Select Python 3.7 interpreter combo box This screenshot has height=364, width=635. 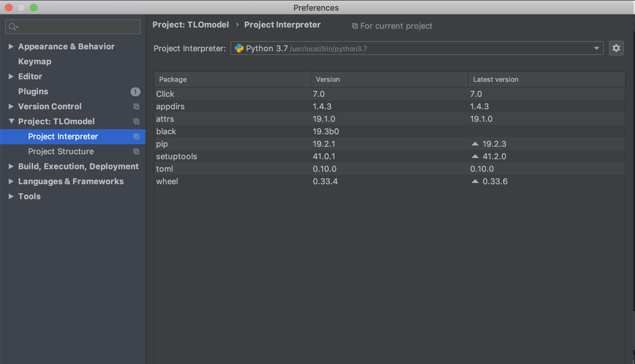417,48
